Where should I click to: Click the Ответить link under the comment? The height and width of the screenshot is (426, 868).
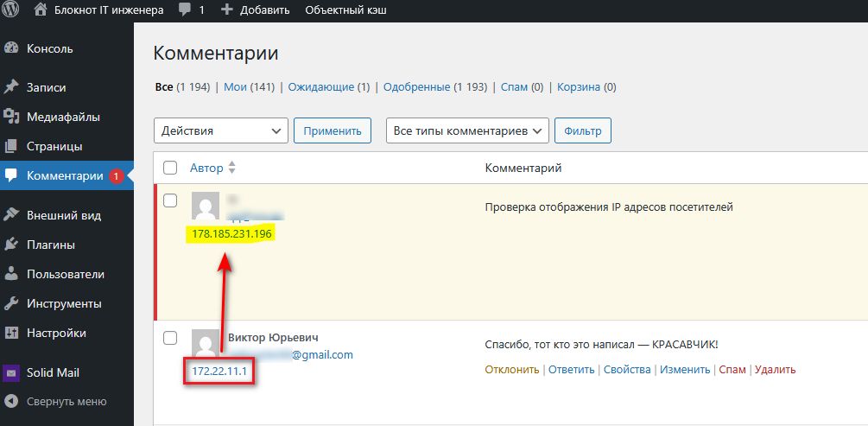571,369
